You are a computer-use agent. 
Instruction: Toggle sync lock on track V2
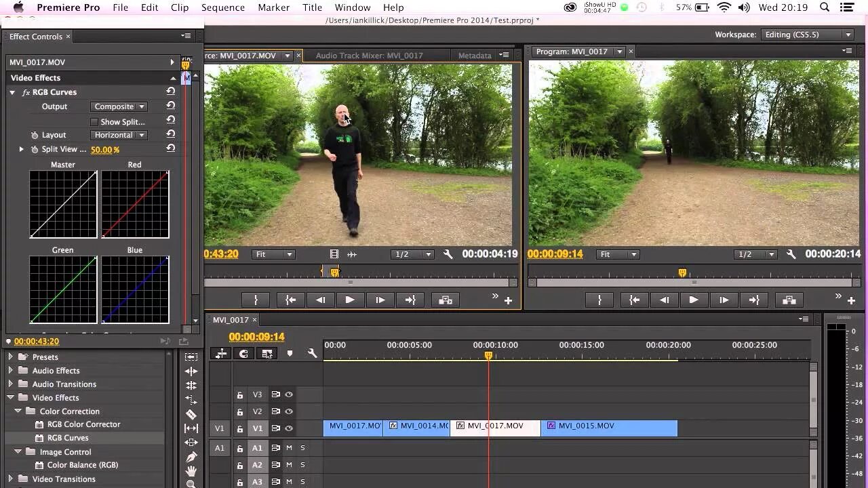click(x=275, y=411)
